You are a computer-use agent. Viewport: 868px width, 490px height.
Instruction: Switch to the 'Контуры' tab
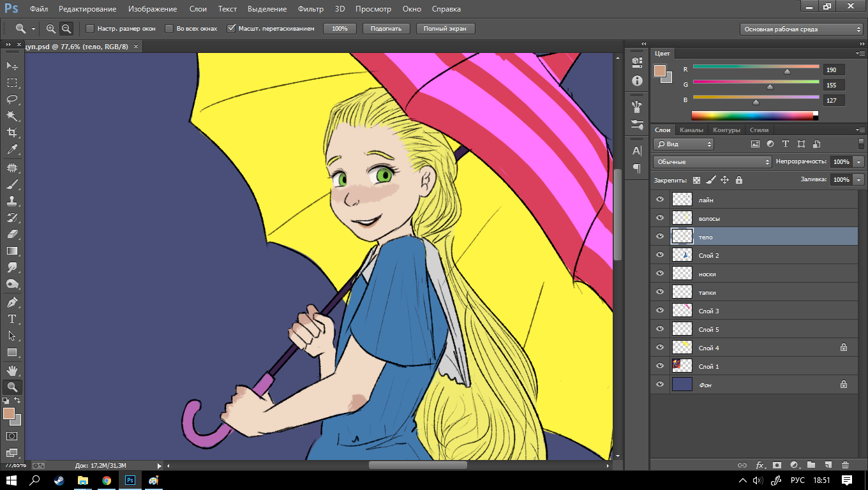point(726,130)
